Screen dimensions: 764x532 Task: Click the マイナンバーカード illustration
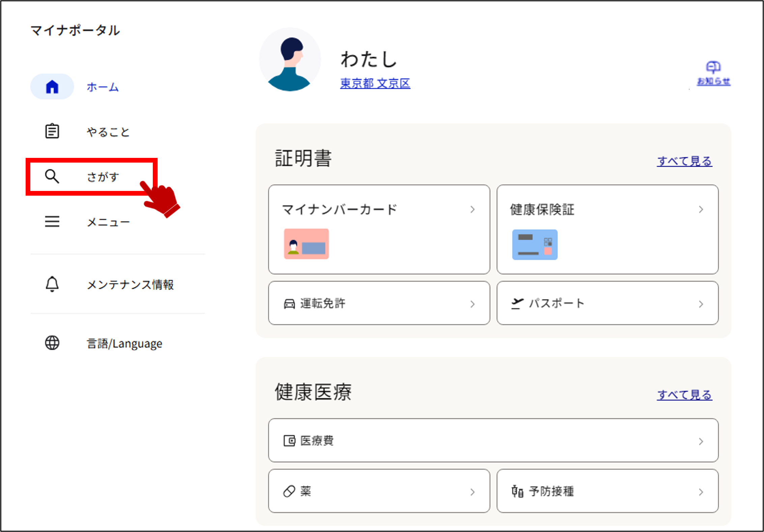coord(306,244)
